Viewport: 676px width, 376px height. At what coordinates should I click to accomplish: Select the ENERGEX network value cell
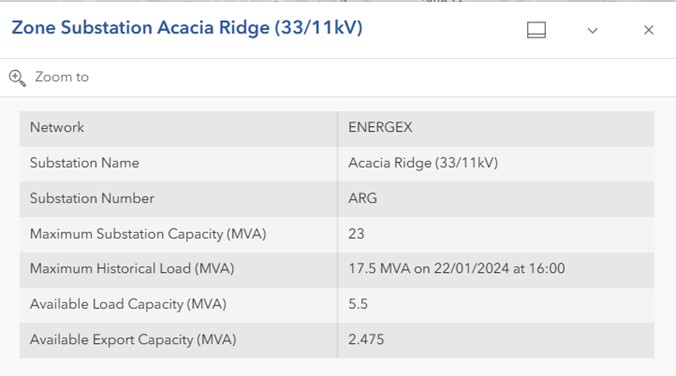[x=496, y=128]
